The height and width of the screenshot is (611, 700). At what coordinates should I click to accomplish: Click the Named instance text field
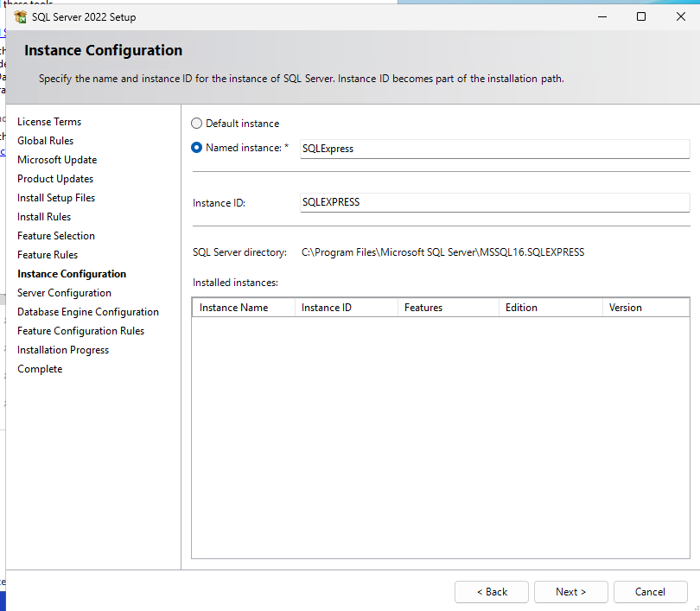click(494, 149)
